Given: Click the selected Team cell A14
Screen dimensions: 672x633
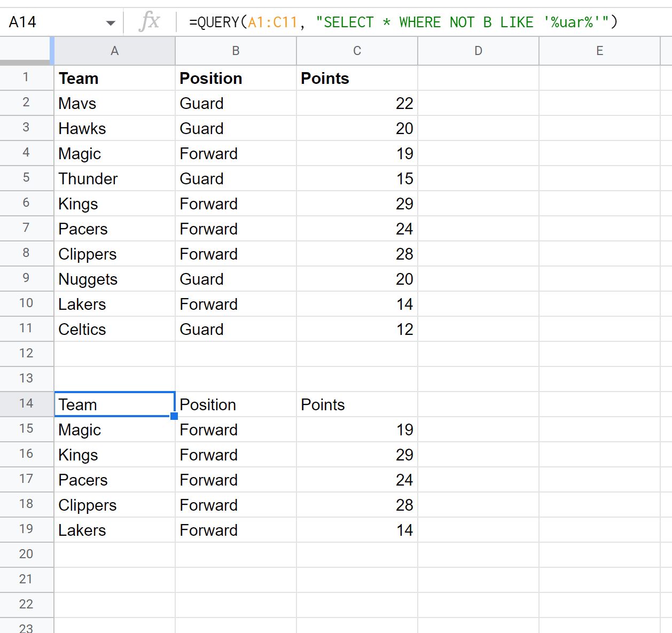Looking at the screenshot, I should 115,404.
